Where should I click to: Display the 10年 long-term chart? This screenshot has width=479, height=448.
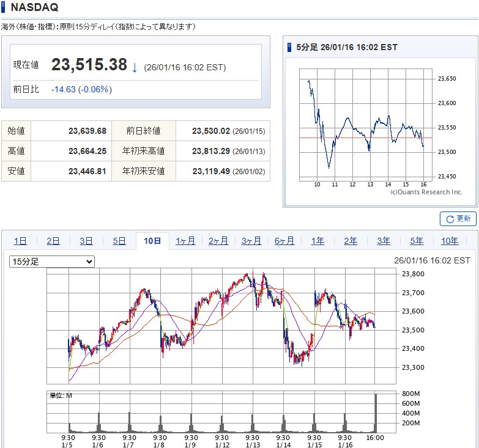tap(450, 241)
